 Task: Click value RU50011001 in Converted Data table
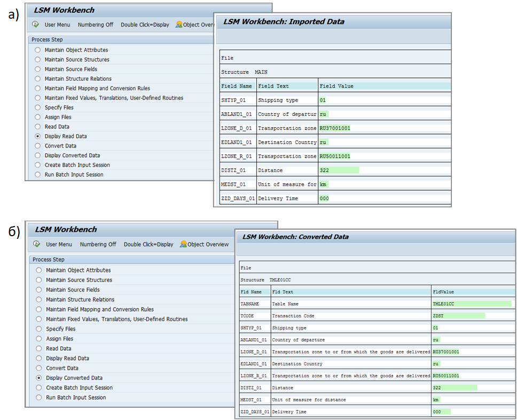[x=446, y=376]
